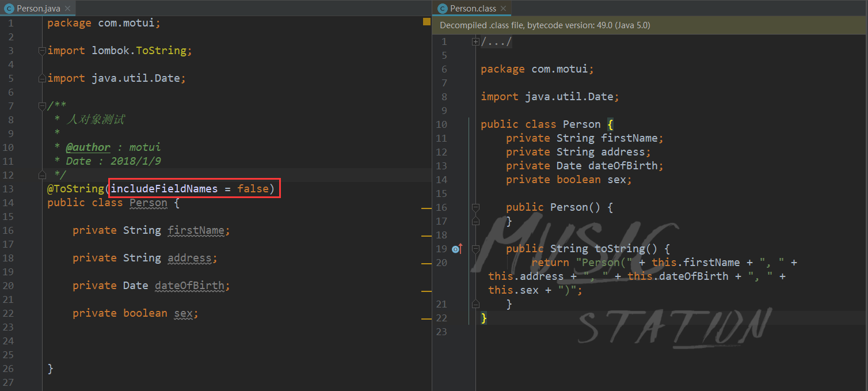The image size is (868, 391).
Task: Click the false value in @ToString annotation
Action: (x=253, y=189)
